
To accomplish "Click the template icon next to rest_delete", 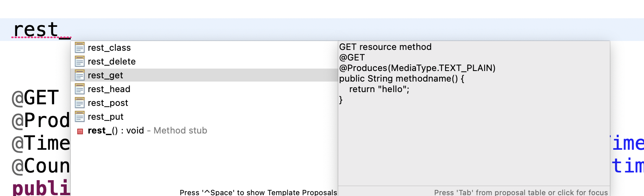I will click(80, 62).
